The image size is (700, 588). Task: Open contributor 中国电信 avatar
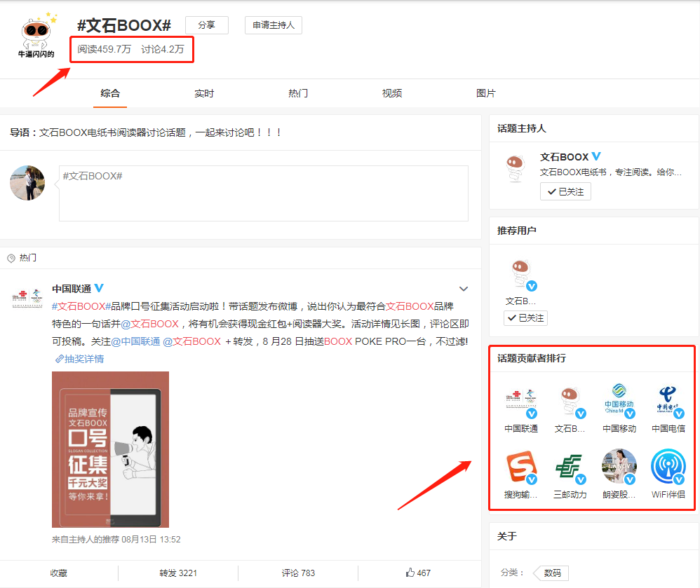pos(668,401)
